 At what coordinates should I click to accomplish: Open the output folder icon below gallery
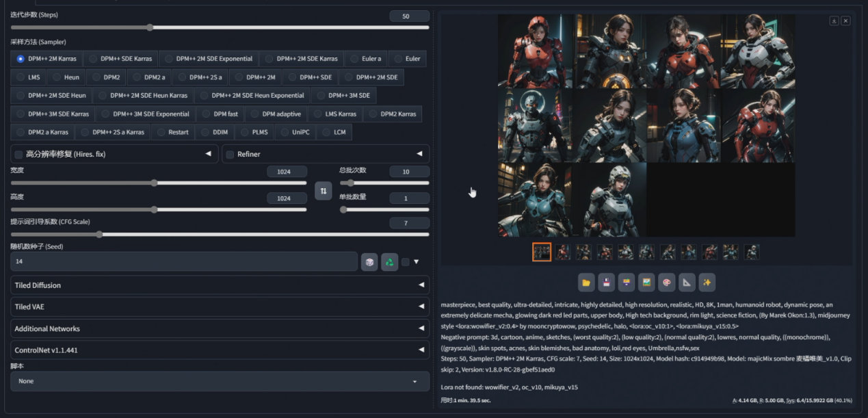[586, 282]
